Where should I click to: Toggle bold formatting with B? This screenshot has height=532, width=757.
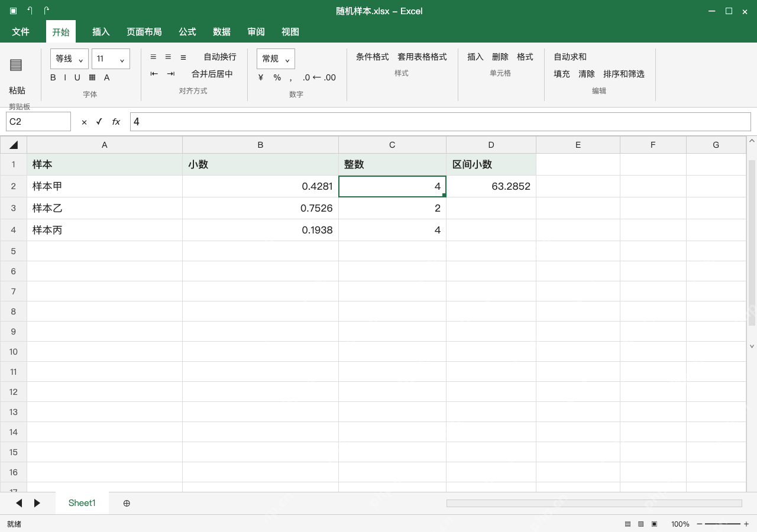[53, 77]
